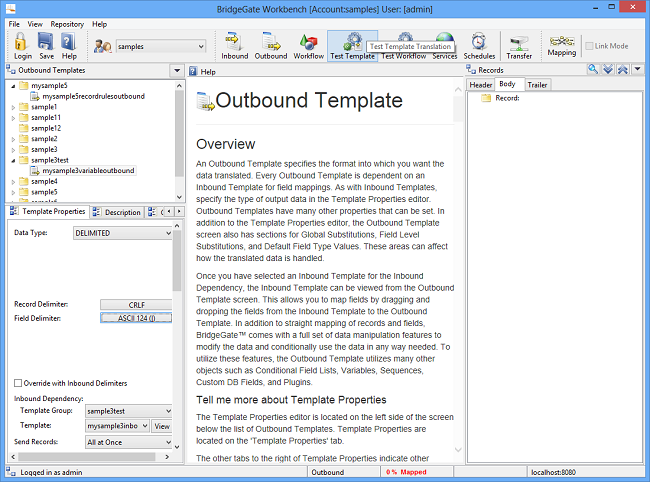Viewport: 650px width, 482px height.
Task: Click the Help panel question icon
Action: click(x=193, y=71)
